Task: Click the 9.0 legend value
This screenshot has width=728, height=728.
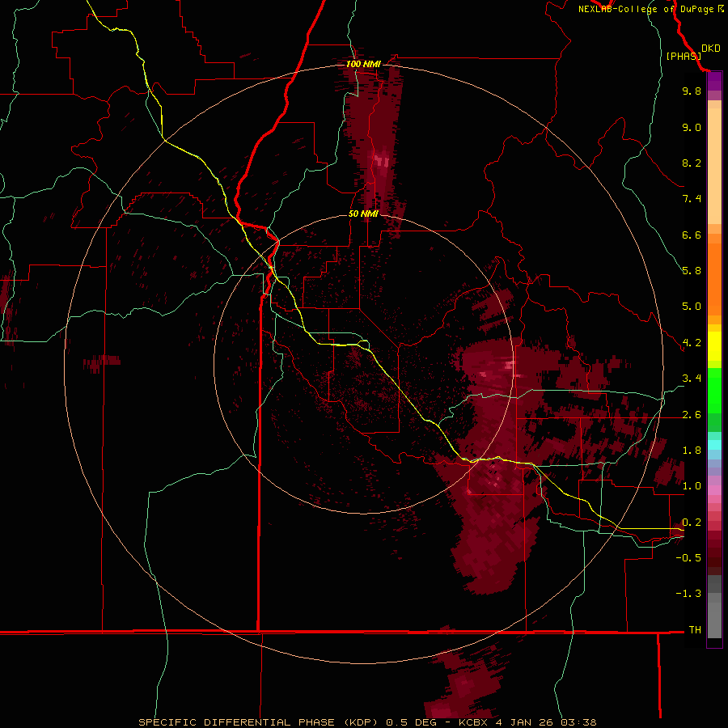Action: [x=692, y=127]
